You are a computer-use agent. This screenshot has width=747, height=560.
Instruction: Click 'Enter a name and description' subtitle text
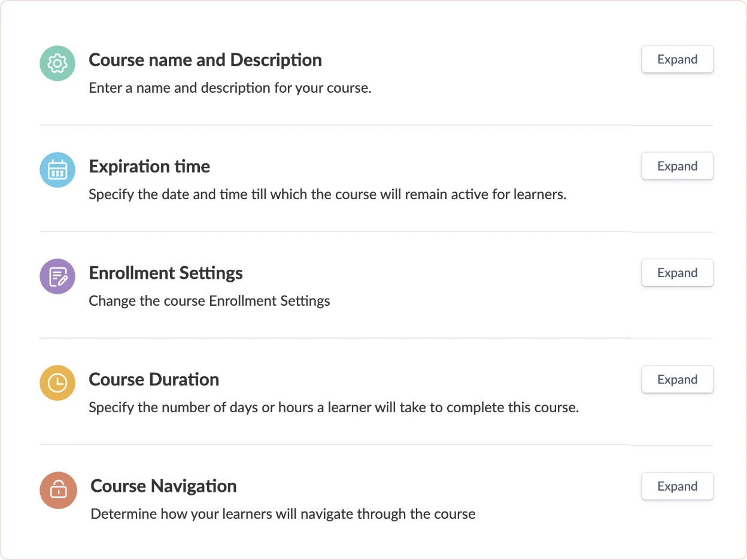coord(230,88)
